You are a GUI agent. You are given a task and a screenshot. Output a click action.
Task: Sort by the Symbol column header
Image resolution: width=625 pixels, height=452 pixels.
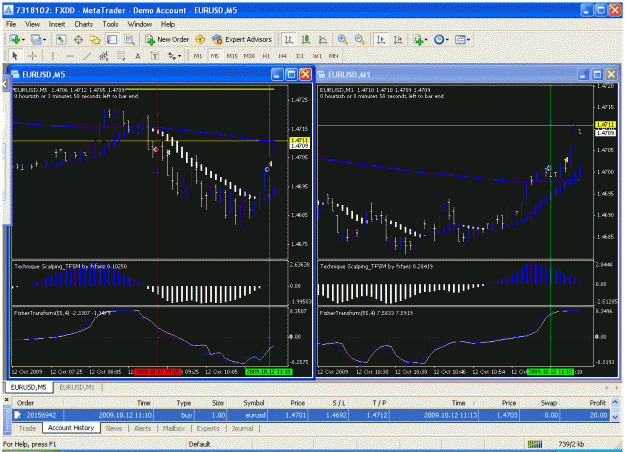click(254, 403)
